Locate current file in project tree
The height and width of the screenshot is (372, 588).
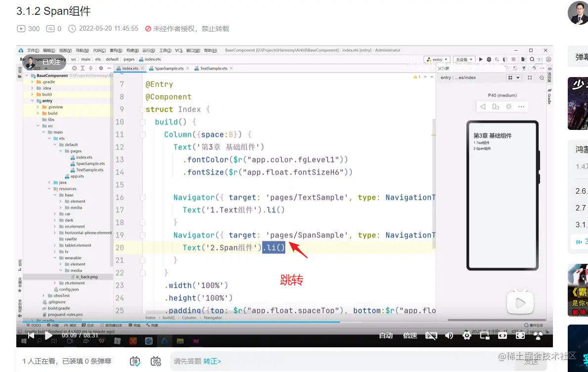point(74,68)
